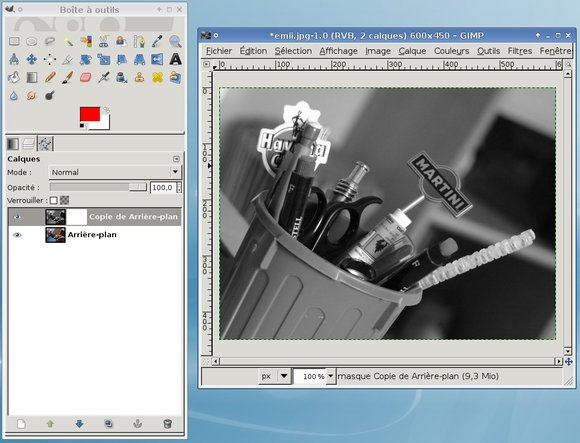Screen dimensions: 580x443
Task: Select the Pencil tool
Action: click(x=50, y=77)
